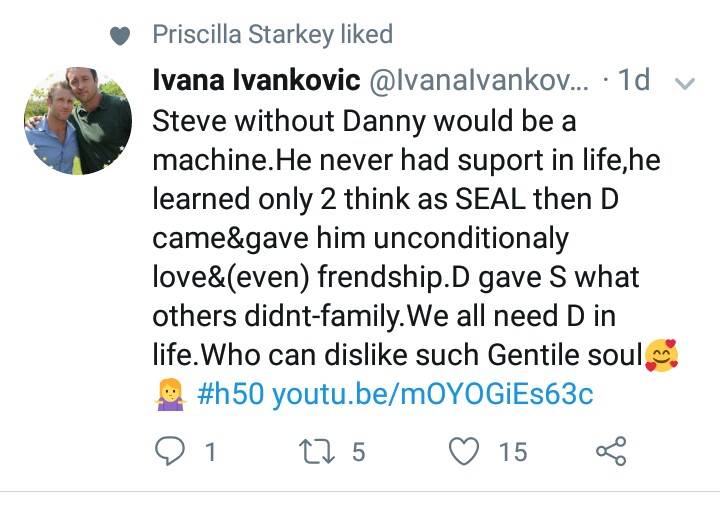
Task: Click the filled heart icon beside 'Priscilla Starkey liked'
Action: 120,36
